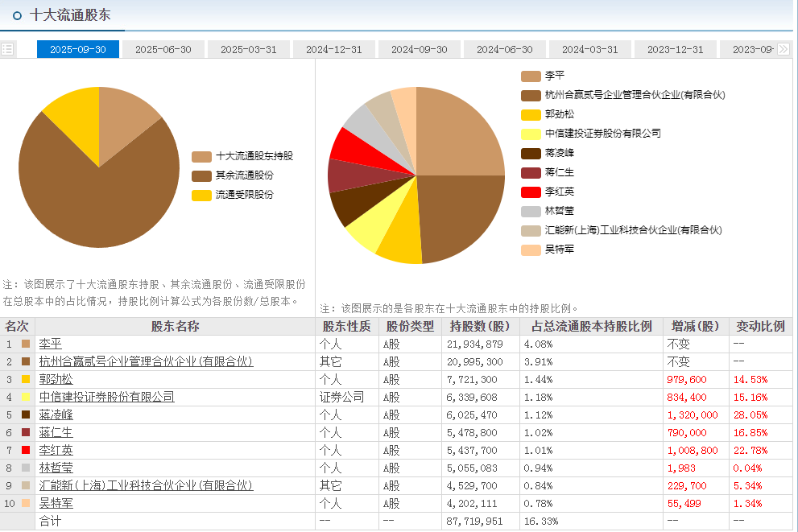Click the change ratio 16.85%
Image resolution: width=798 pixels, height=532 pixels.
[750, 433]
